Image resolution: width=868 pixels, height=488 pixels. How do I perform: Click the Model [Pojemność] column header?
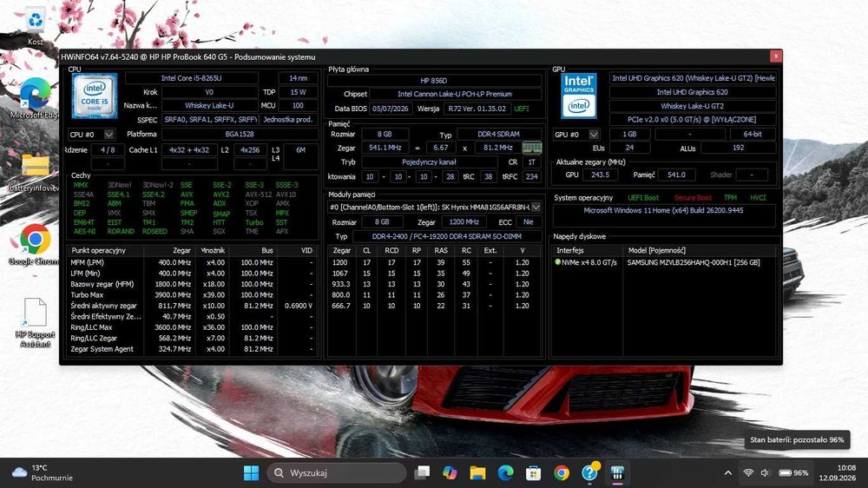click(700, 250)
